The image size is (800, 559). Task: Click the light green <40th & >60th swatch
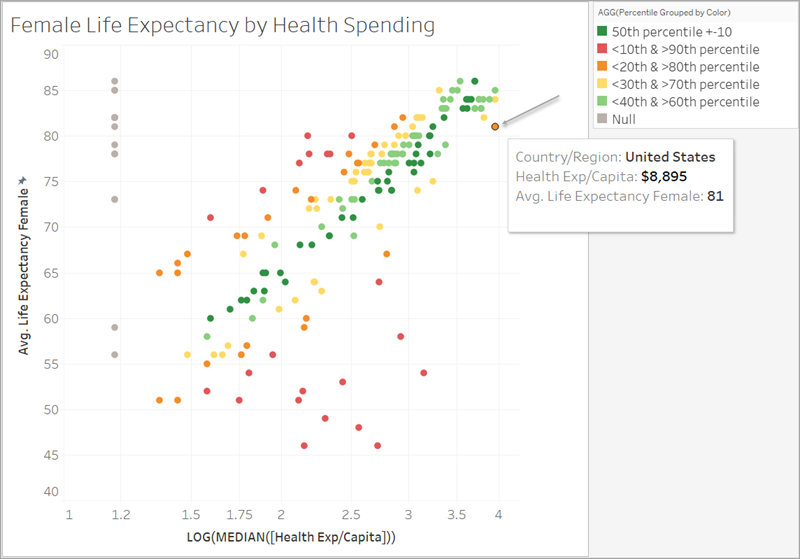[602, 100]
